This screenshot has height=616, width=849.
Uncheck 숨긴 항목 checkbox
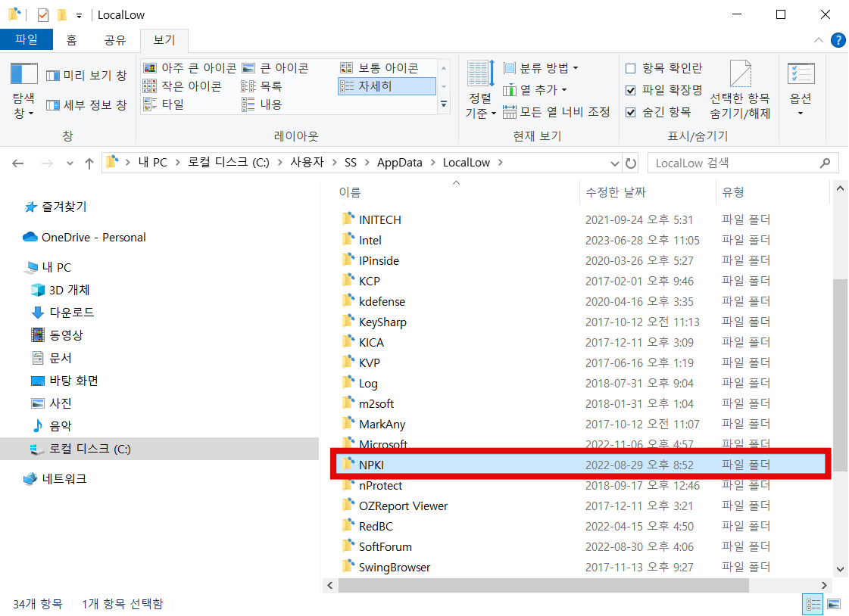[x=630, y=113]
